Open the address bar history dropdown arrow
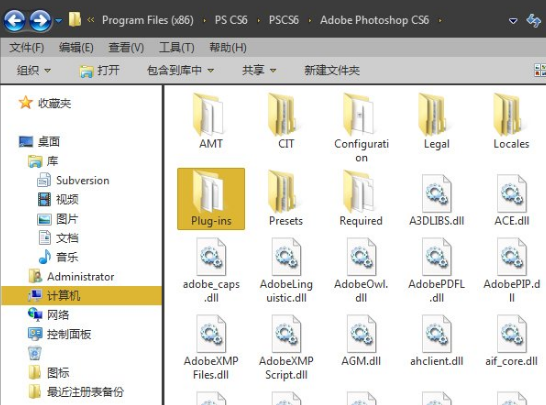 click(513, 21)
